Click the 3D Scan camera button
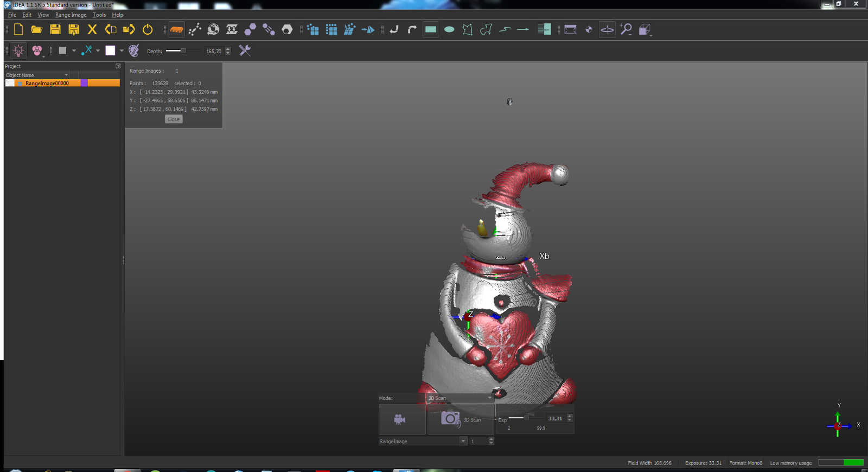Viewport: 868px width, 472px height. (x=461, y=419)
